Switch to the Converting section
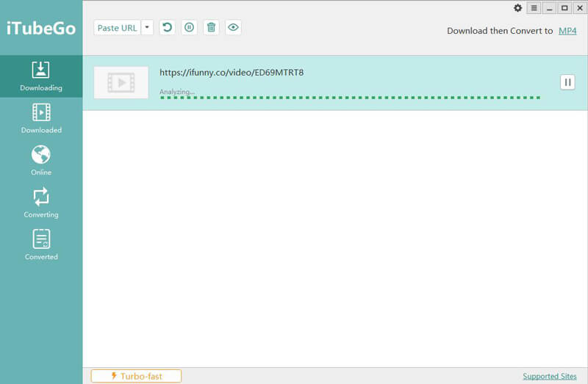The image size is (588, 384). pos(41,203)
